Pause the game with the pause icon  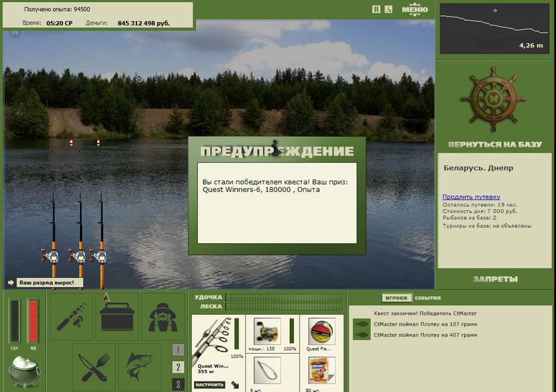click(376, 9)
